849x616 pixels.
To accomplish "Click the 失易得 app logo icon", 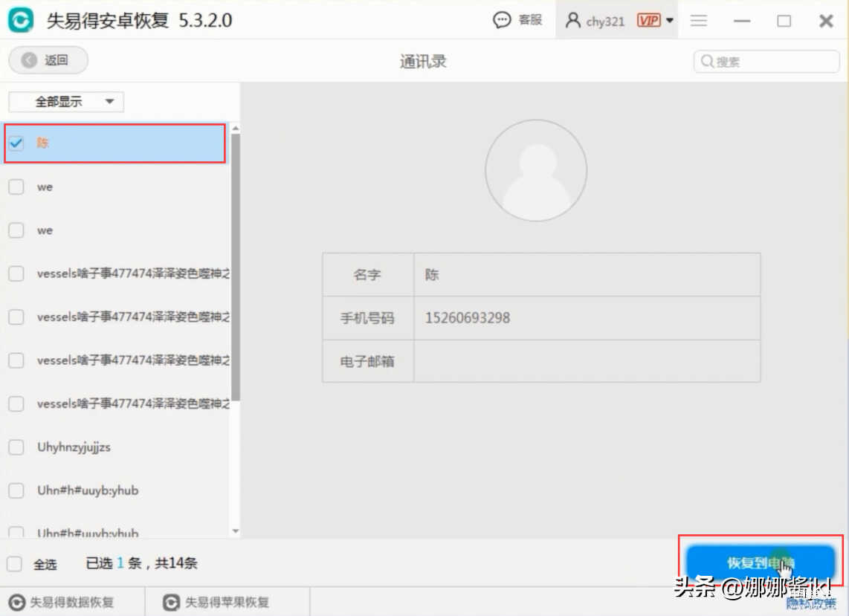I will click(x=20, y=20).
